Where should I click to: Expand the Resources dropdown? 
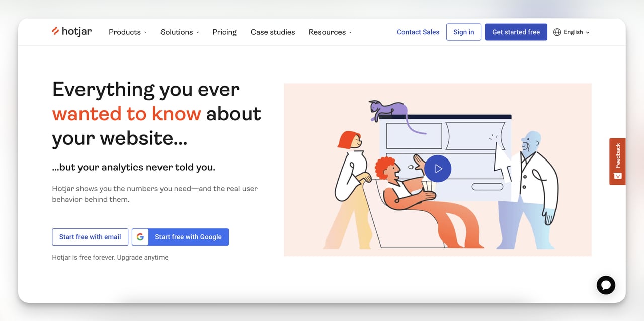330,32
